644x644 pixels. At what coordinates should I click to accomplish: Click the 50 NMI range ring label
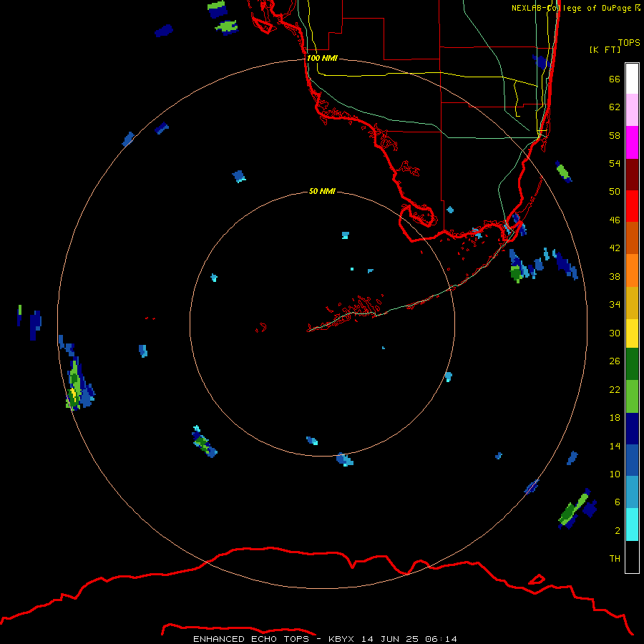point(322,191)
